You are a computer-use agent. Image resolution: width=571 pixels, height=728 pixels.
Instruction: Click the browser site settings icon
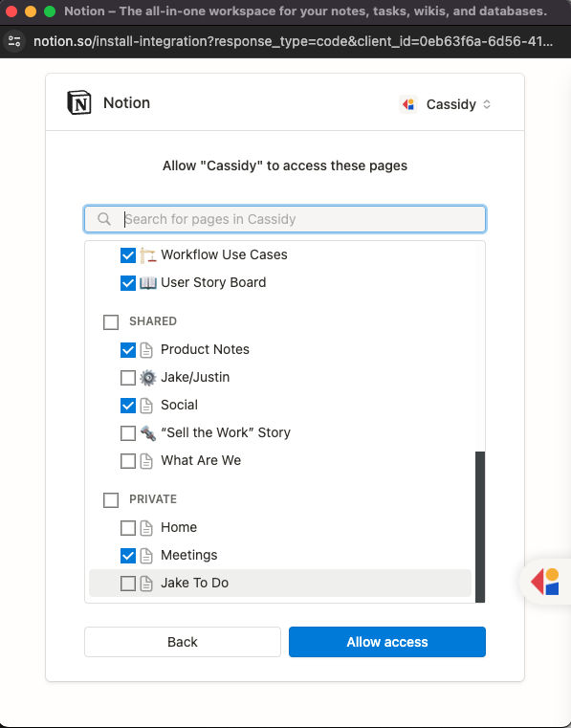pyautogui.click(x=14, y=41)
